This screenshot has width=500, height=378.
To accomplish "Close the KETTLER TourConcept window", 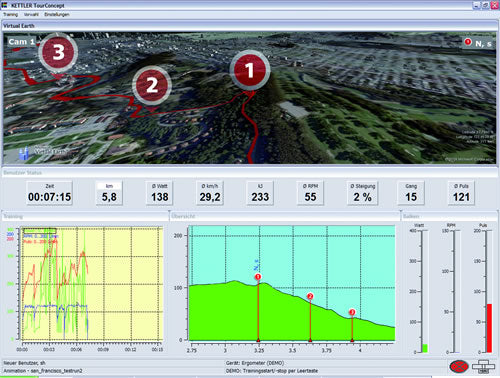I will pos(494,5).
